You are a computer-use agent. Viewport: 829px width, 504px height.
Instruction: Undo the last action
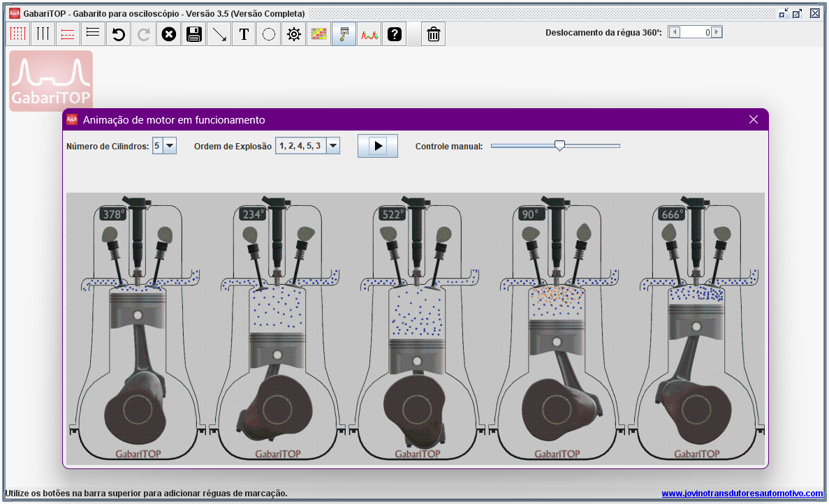point(119,34)
